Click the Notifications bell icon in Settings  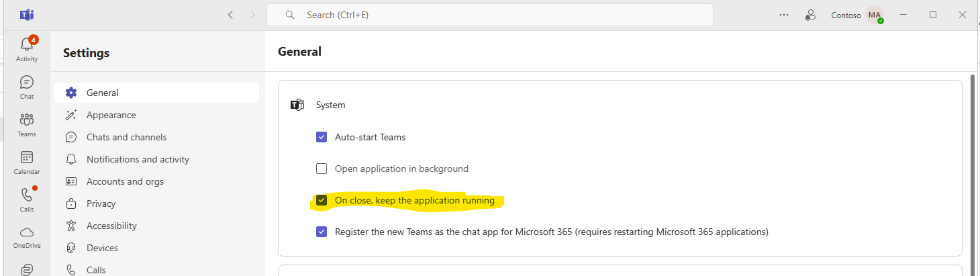[x=71, y=159]
